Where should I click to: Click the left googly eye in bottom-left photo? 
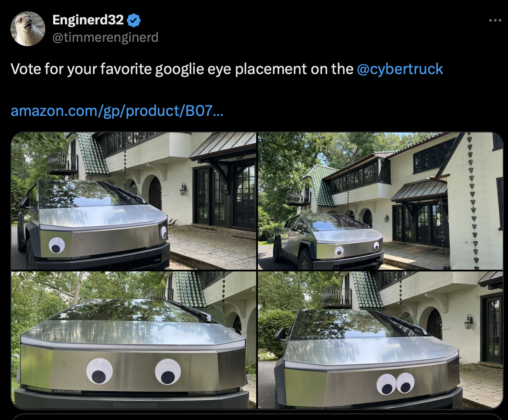coord(99,371)
